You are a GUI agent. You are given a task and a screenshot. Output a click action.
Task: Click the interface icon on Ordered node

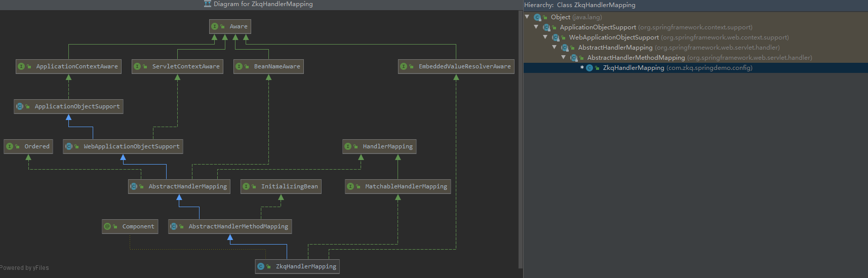coord(10,146)
